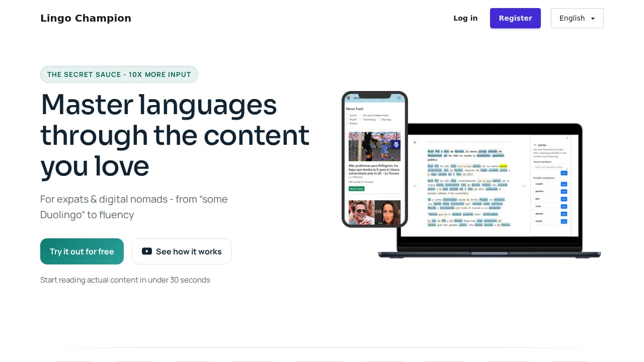Screen dimensions: 644x362
Task: Click the next page arrow in laptop reader
Action: tap(523, 186)
